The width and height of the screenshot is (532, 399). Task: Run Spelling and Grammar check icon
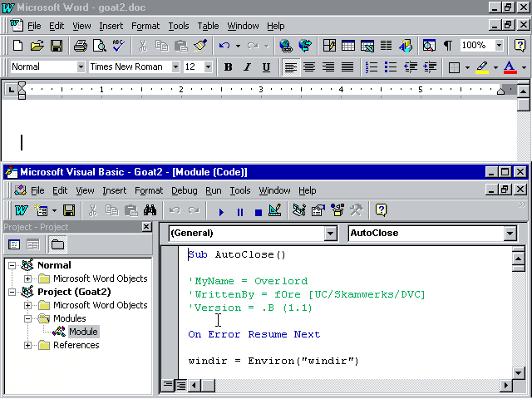118,46
